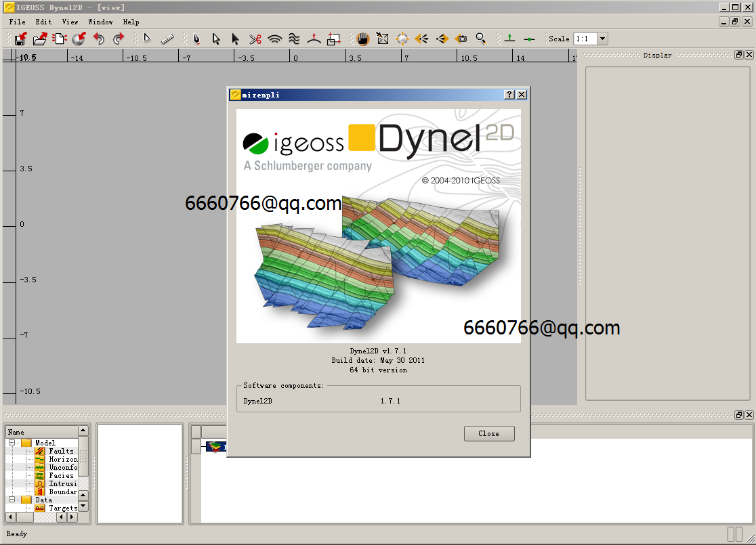Image resolution: width=756 pixels, height=545 pixels.
Task: Click the wavy lines toolbar icon
Action: (x=294, y=39)
